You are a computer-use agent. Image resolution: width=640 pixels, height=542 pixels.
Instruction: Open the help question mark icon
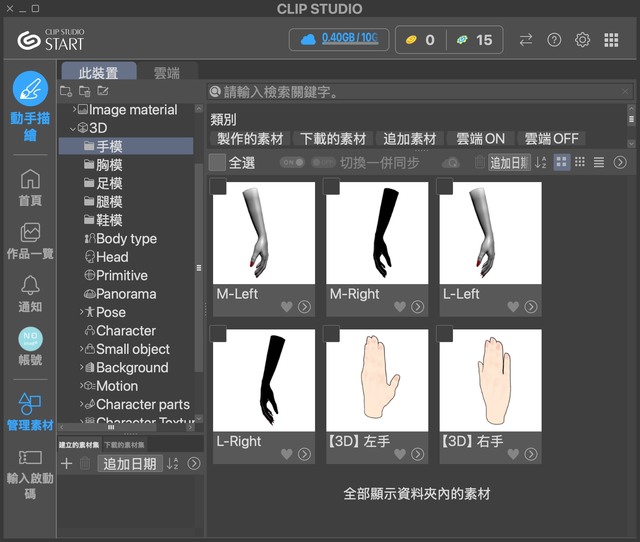pos(554,40)
